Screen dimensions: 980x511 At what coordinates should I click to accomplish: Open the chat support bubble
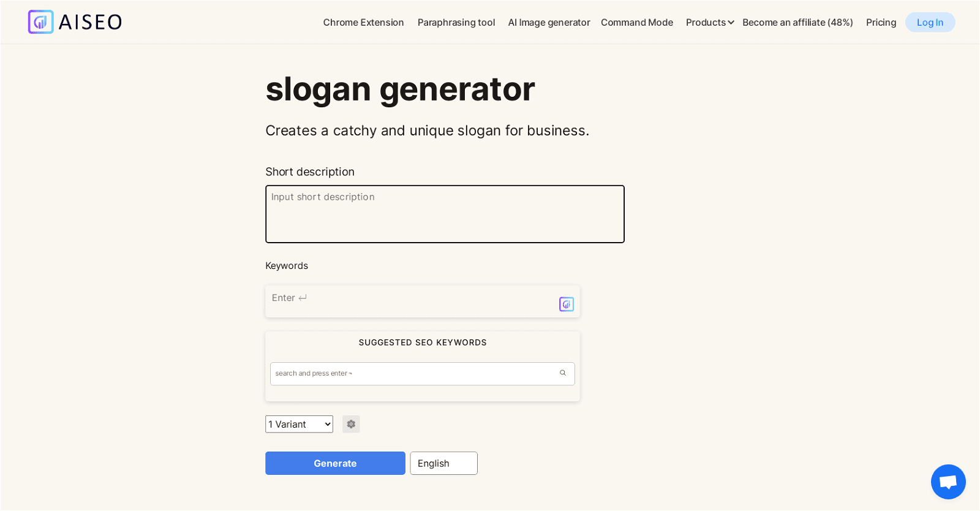(948, 482)
